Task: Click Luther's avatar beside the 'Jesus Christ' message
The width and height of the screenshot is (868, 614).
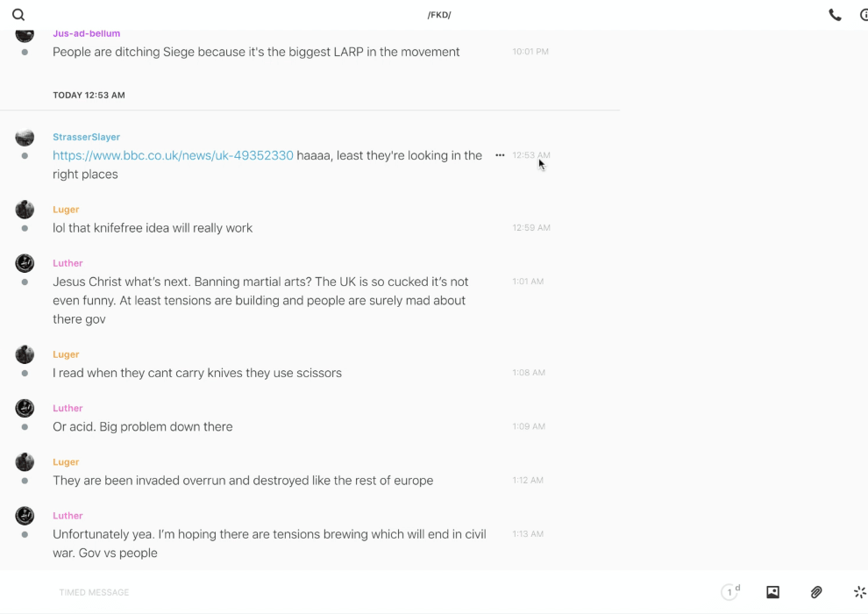Action: pyautogui.click(x=25, y=263)
